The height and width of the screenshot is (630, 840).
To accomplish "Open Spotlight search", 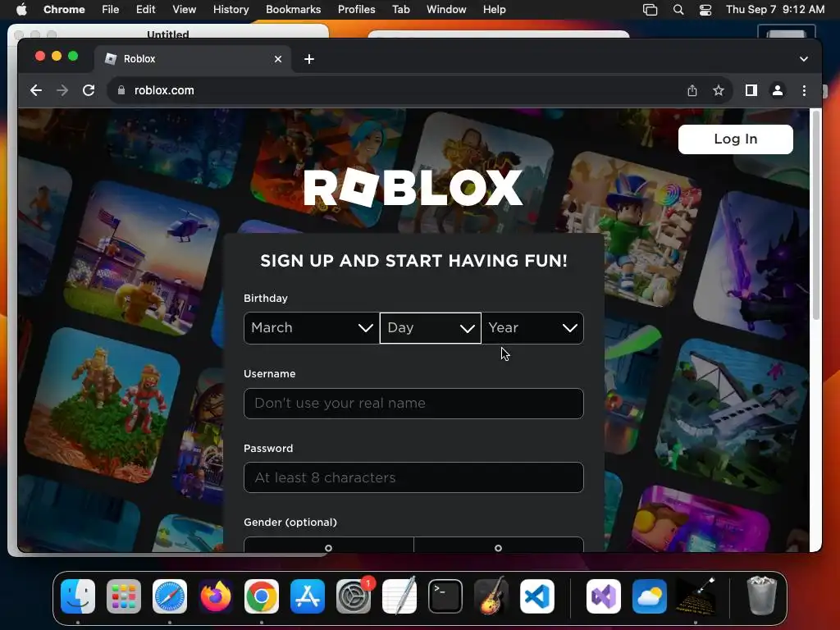I will [x=678, y=10].
